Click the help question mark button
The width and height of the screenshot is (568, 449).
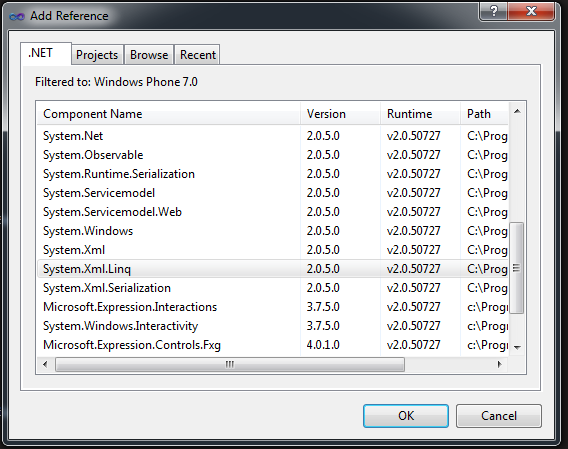pyautogui.click(x=493, y=11)
